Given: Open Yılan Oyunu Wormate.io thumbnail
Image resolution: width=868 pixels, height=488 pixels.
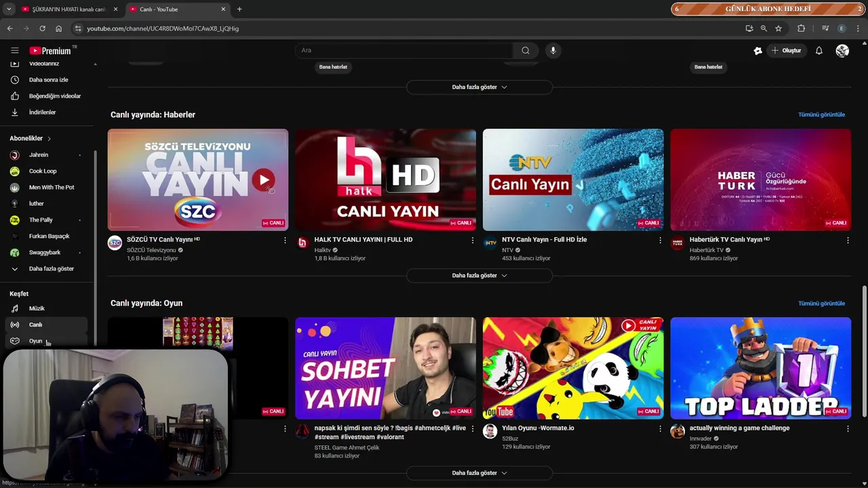Looking at the screenshot, I should click(573, 368).
